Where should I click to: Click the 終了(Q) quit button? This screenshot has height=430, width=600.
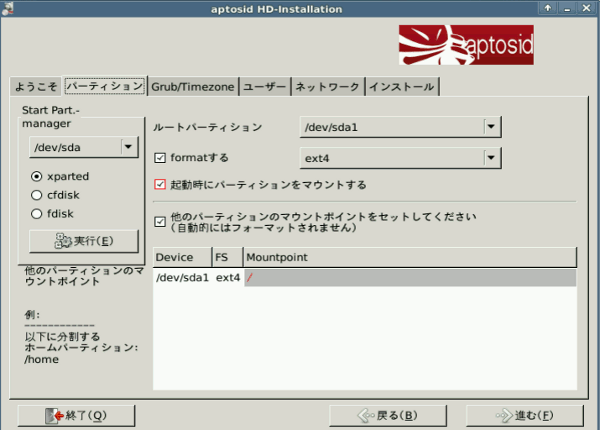[x=76, y=415]
